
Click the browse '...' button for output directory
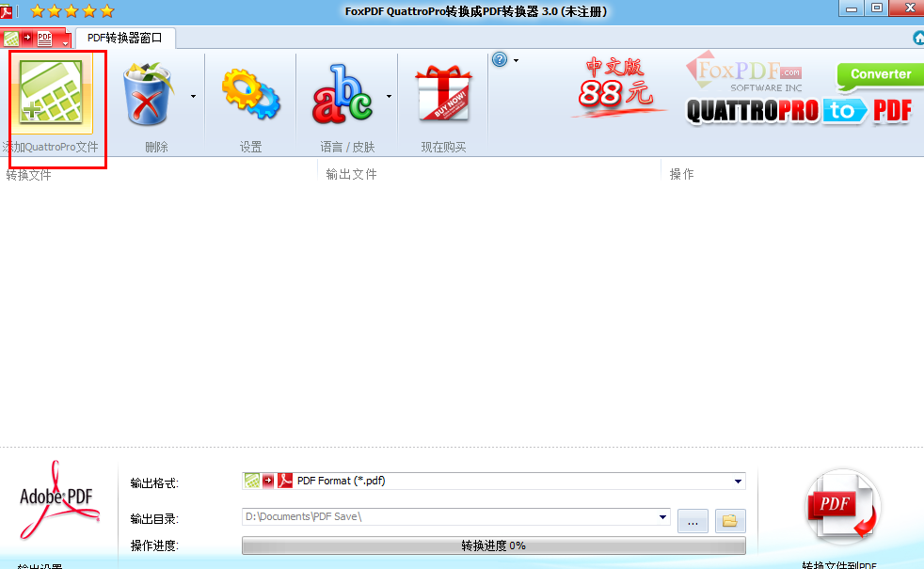693,521
